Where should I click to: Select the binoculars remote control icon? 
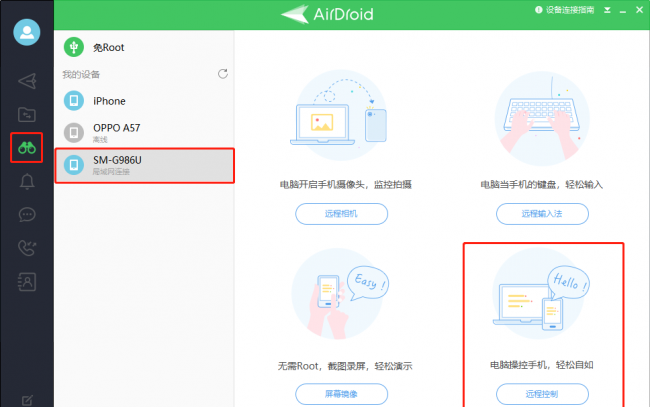tap(27, 148)
